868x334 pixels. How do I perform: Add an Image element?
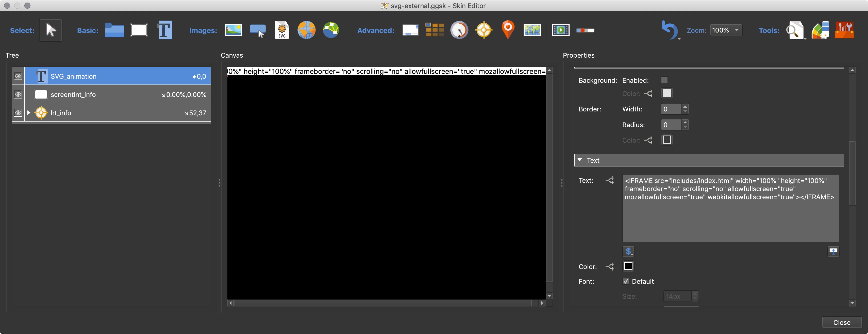coord(233,30)
